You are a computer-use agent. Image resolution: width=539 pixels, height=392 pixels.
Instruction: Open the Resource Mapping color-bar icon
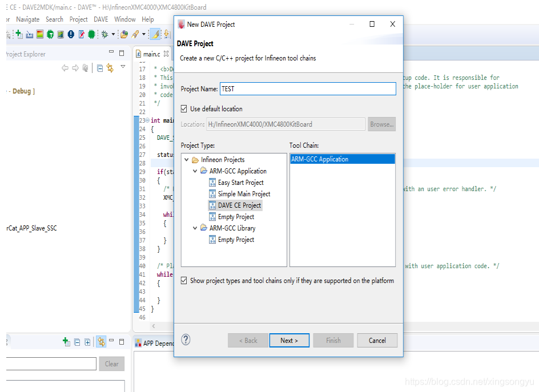click(40, 34)
